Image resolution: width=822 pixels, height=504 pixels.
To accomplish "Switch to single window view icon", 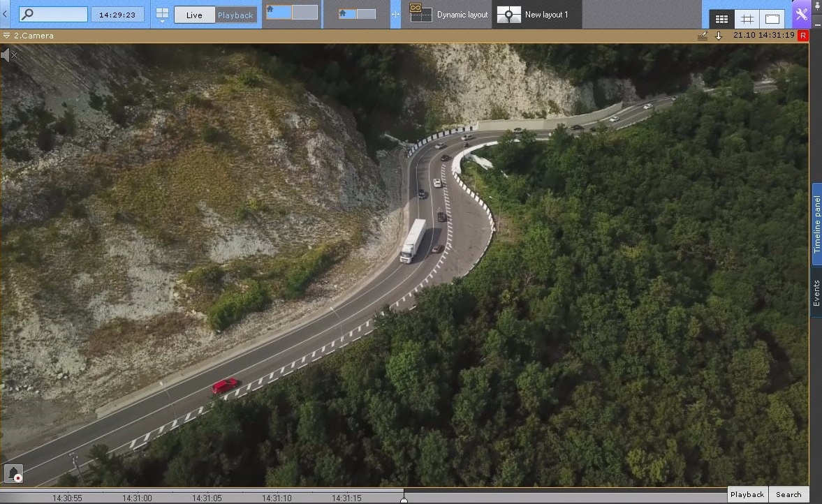I will pos(772,20).
